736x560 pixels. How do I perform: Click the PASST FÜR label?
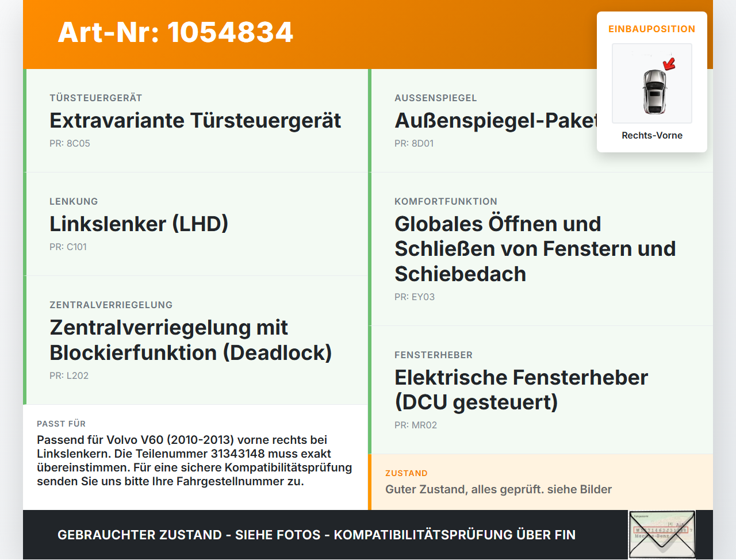point(61,424)
